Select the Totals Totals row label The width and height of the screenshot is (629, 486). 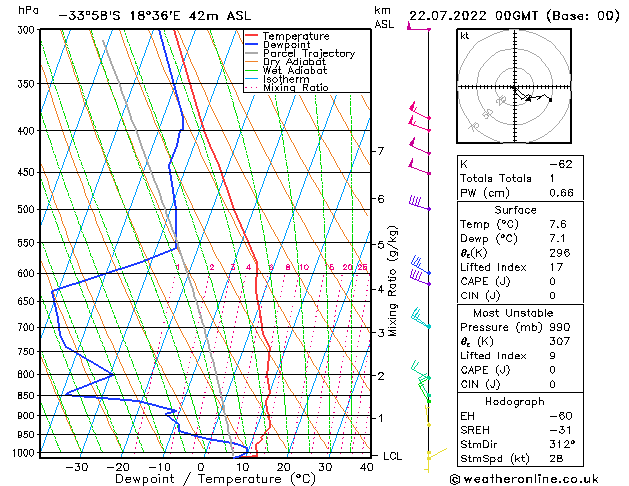(496, 178)
